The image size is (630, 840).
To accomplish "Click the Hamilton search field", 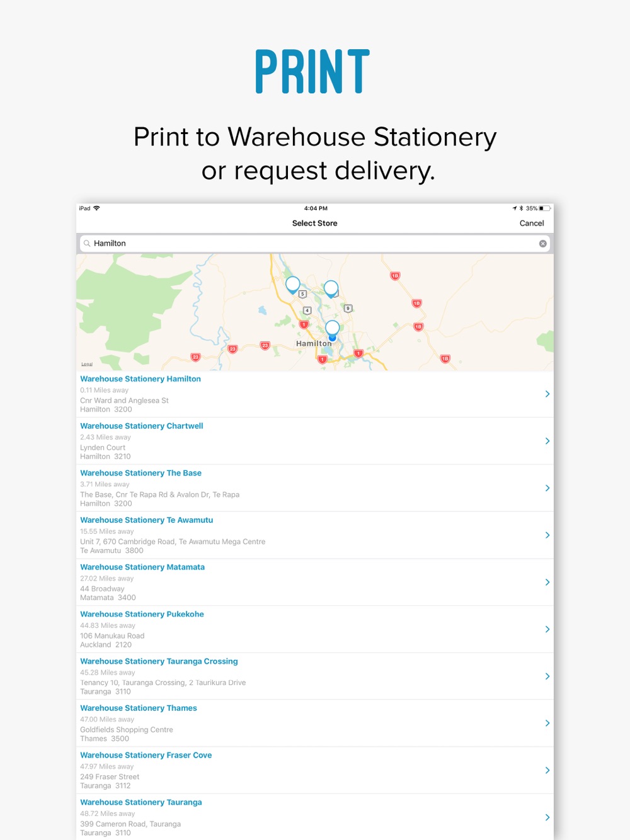I will point(315,244).
